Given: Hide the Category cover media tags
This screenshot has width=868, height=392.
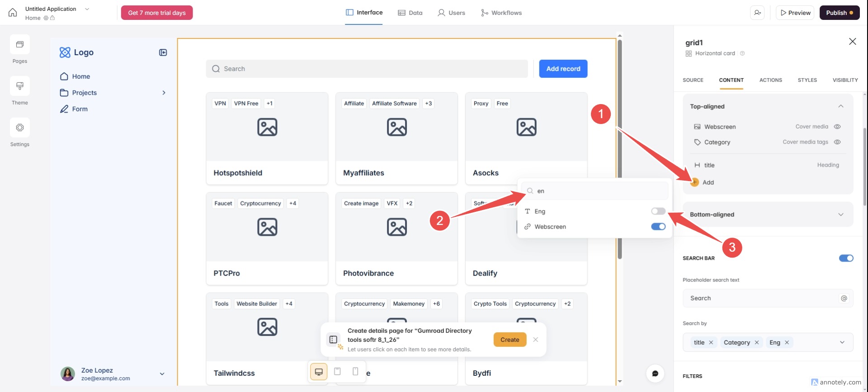Looking at the screenshot, I should [837, 142].
